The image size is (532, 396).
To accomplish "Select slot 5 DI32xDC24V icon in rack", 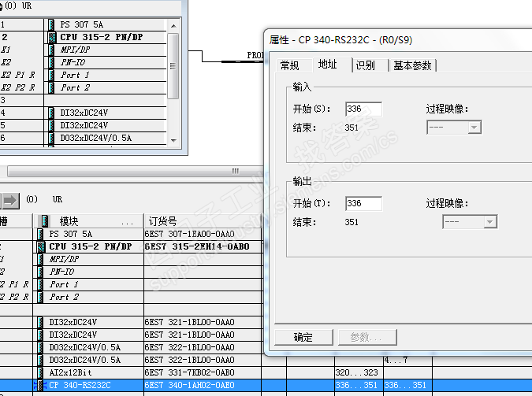I will tap(51, 125).
